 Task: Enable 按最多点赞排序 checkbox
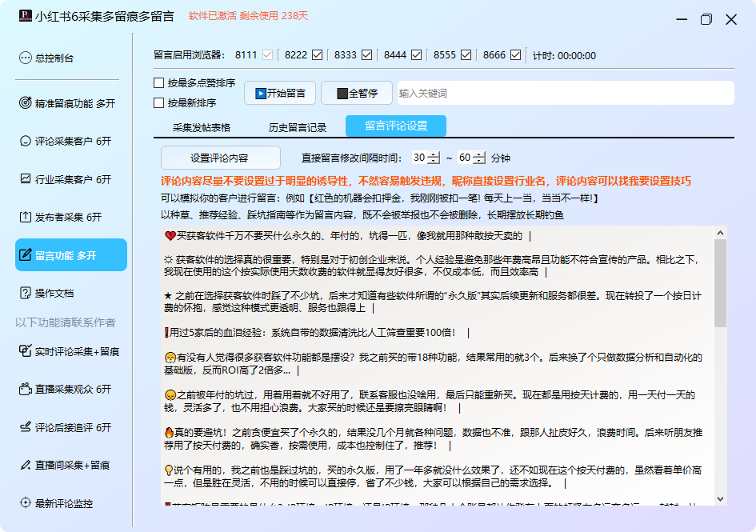tap(159, 82)
